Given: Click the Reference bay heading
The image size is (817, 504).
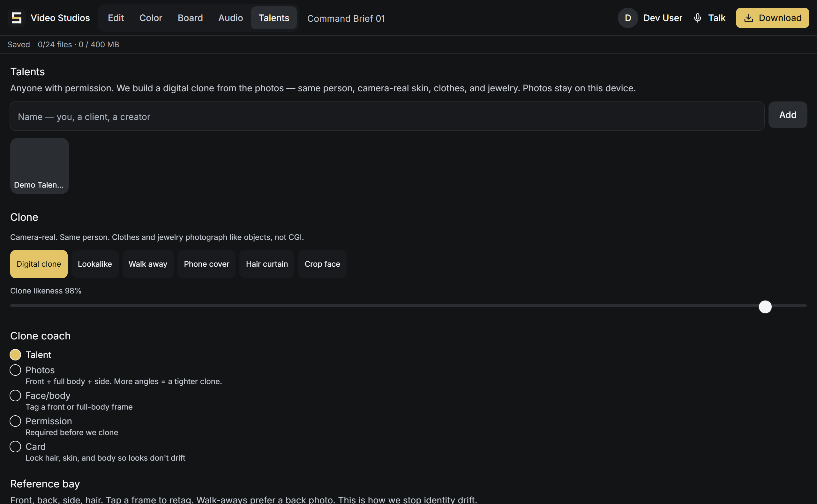Looking at the screenshot, I should [45, 484].
